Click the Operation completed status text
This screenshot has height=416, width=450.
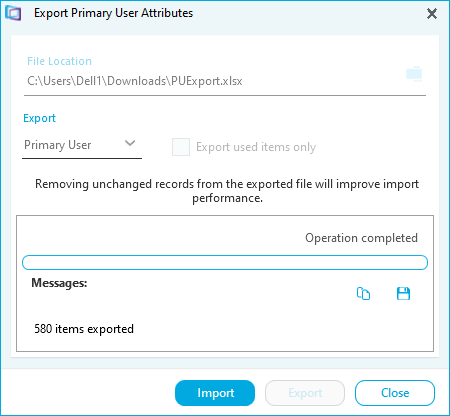click(x=361, y=238)
